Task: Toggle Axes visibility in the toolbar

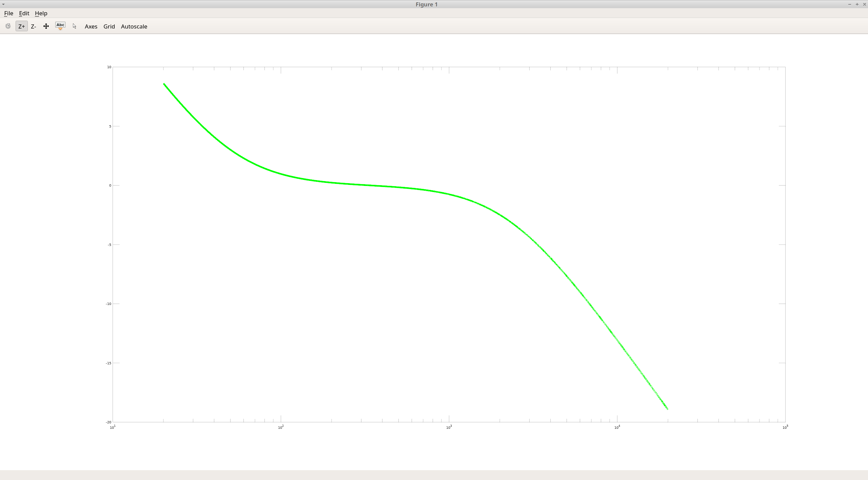Action: tap(91, 26)
